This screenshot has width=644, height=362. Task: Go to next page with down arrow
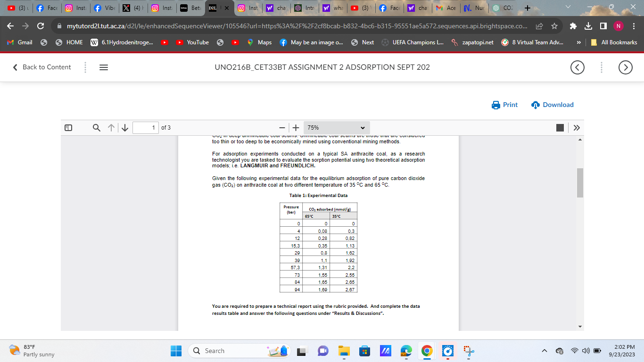pyautogui.click(x=124, y=128)
